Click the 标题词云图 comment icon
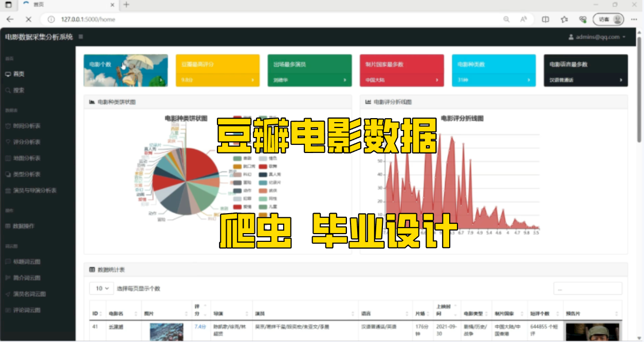644x342 pixels. (x=8, y=262)
